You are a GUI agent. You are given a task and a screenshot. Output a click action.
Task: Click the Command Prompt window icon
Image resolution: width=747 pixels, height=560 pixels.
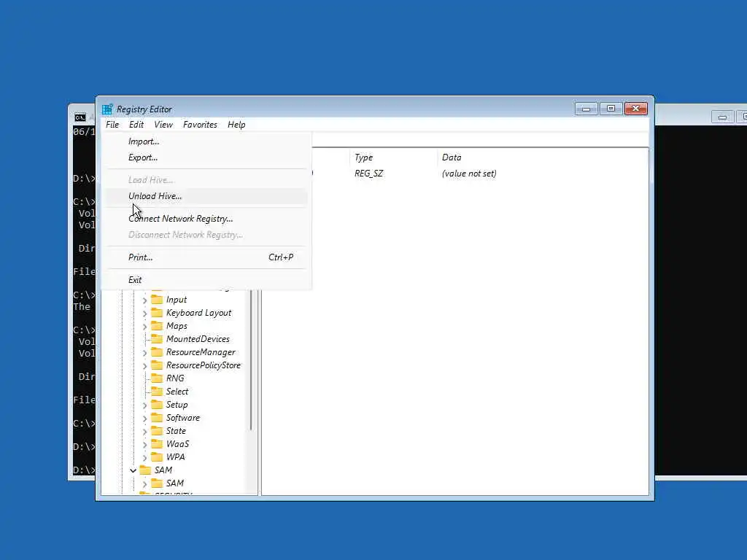pyautogui.click(x=80, y=117)
